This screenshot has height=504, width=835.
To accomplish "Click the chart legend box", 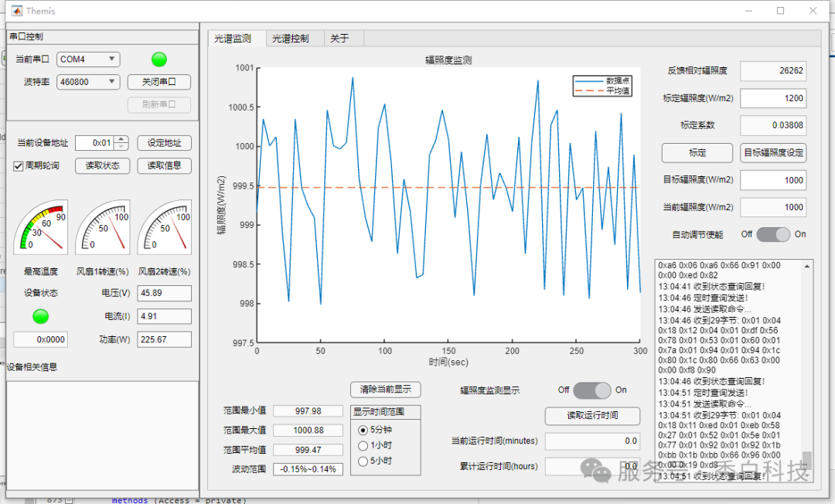I will point(602,86).
